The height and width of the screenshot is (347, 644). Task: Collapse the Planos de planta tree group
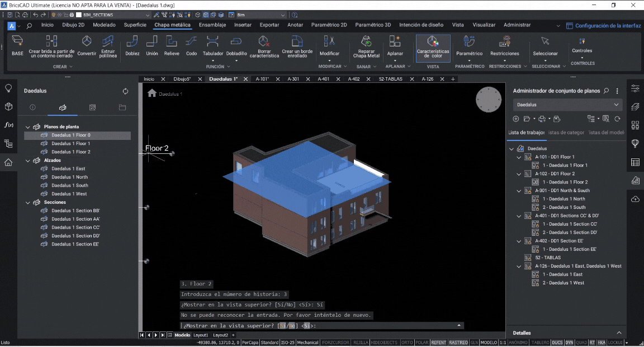(x=28, y=127)
